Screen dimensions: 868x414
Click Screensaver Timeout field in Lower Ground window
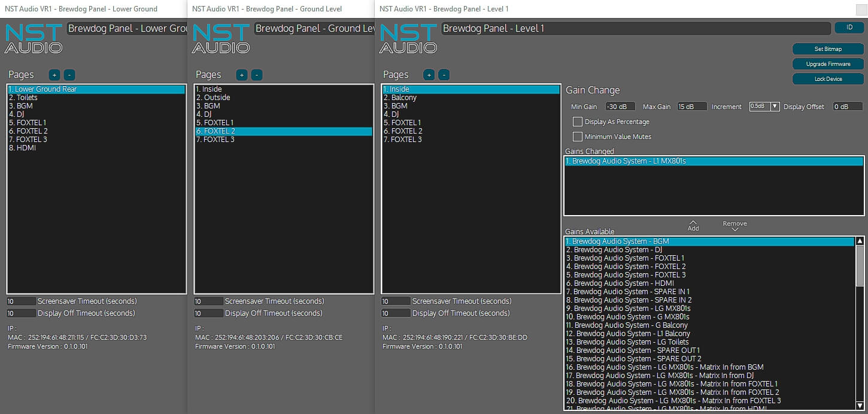point(22,301)
